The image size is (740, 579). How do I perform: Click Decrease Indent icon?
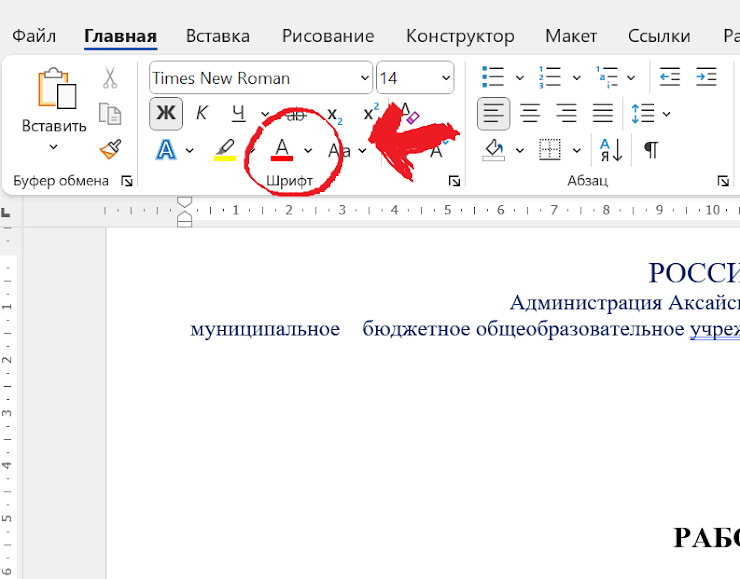pos(670,77)
